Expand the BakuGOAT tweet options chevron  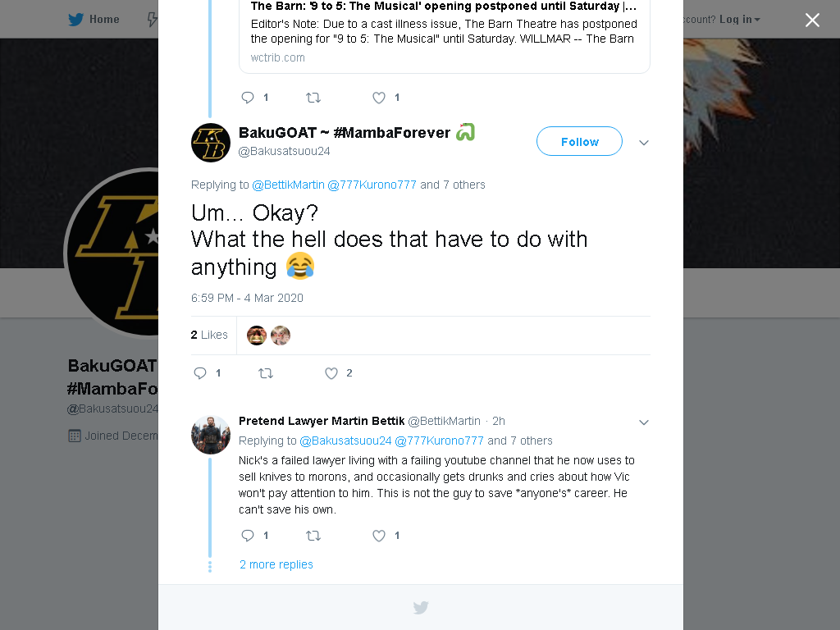tap(644, 143)
